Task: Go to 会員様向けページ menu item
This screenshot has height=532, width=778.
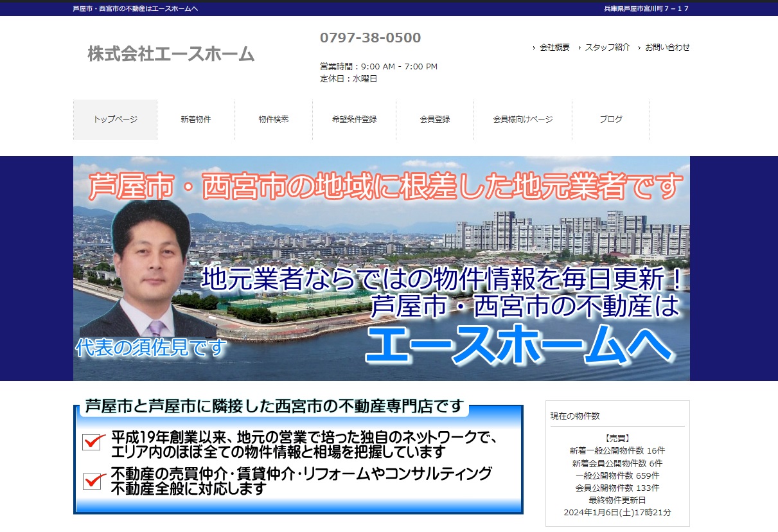Action: 523,120
